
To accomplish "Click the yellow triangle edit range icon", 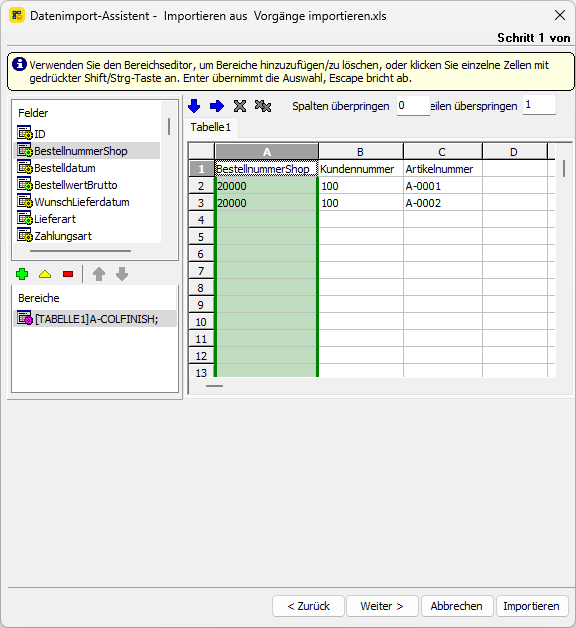I will pos(45,274).
